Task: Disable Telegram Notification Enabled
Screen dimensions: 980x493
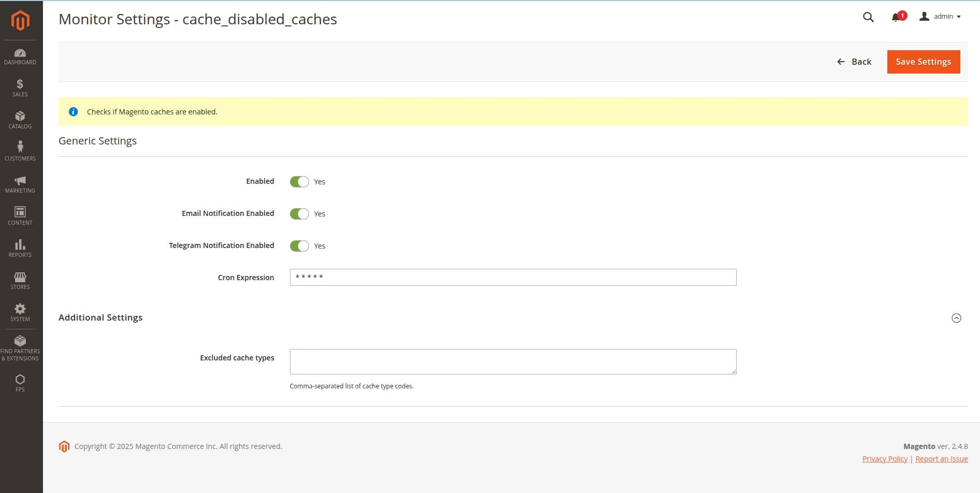Action: (x=299, y=245)
